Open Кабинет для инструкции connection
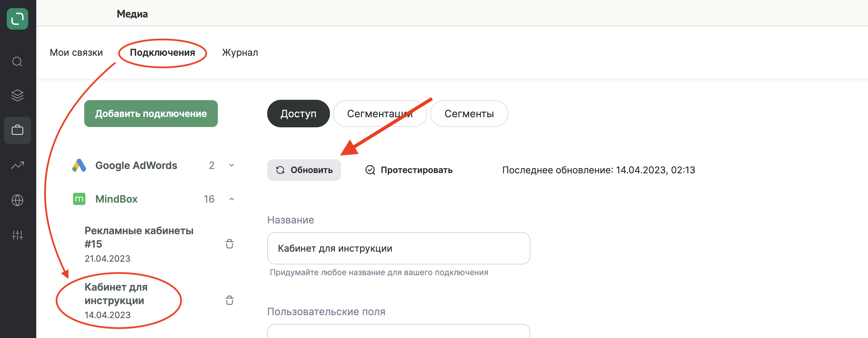Image resolution: width=868 pixels, height=338 pixels. [x=116, y=301]
